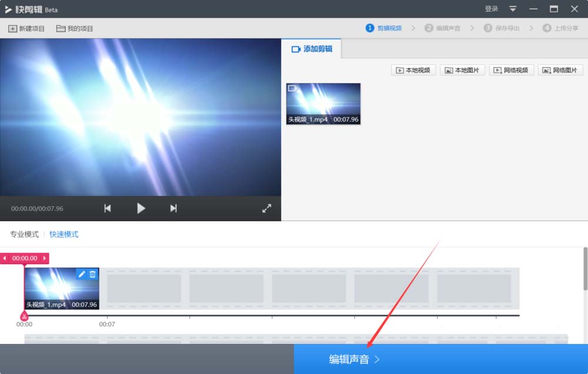Skip to the end of the video
Viewport: 588px width, 374px height.
pos(173,208)
